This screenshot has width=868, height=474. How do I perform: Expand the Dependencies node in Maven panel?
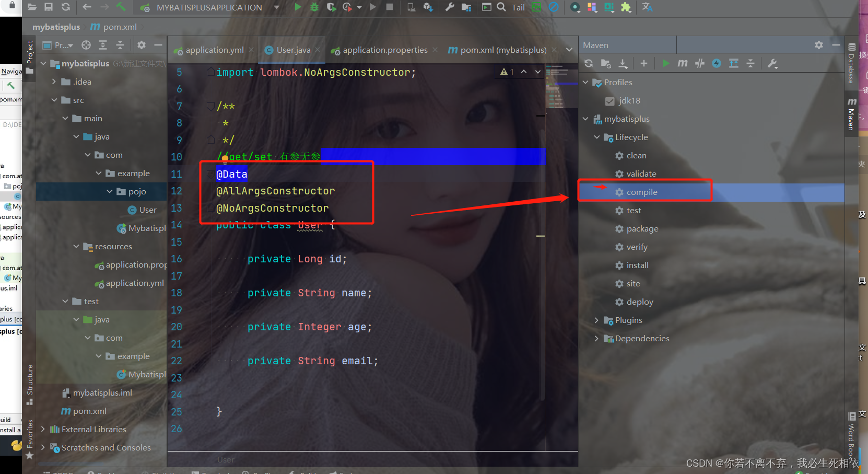point(597,338)
